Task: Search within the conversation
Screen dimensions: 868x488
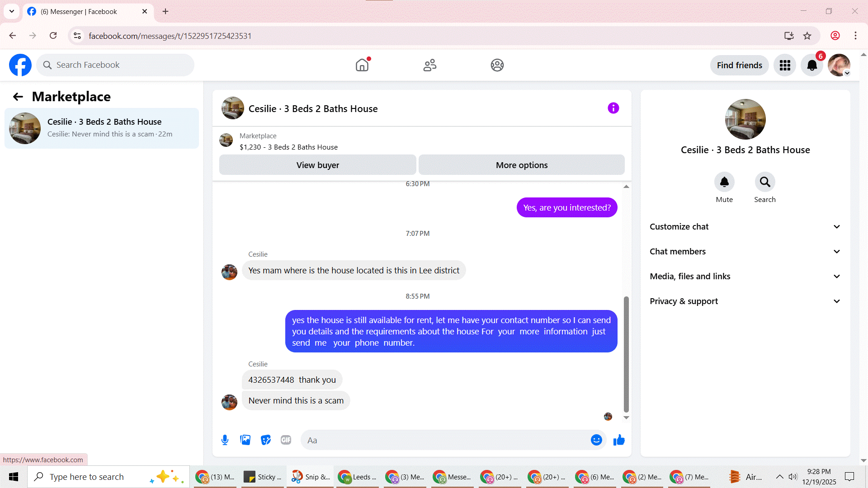Action: 765,182
